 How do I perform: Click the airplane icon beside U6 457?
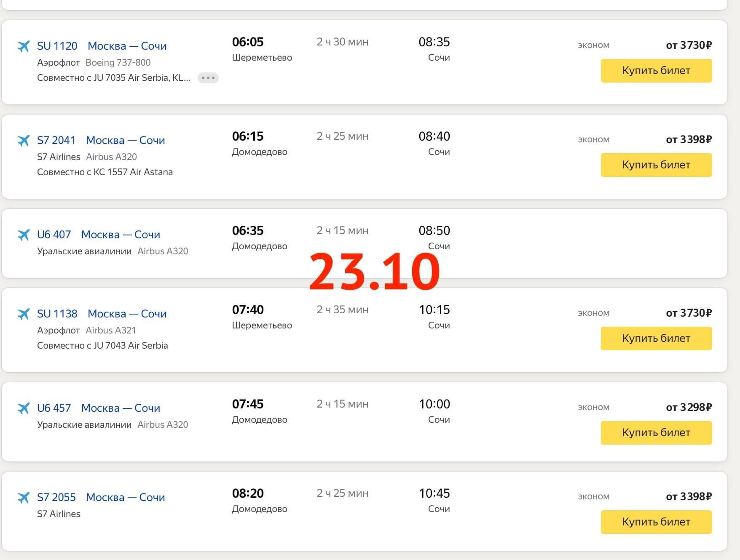pyautogui.click(x=24, y=408)
